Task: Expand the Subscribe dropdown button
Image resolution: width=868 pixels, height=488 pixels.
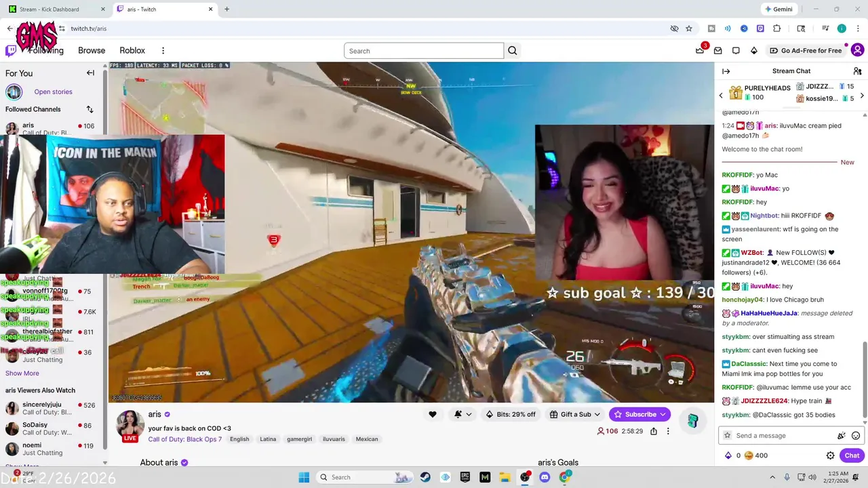Action: tap(663, 414)
